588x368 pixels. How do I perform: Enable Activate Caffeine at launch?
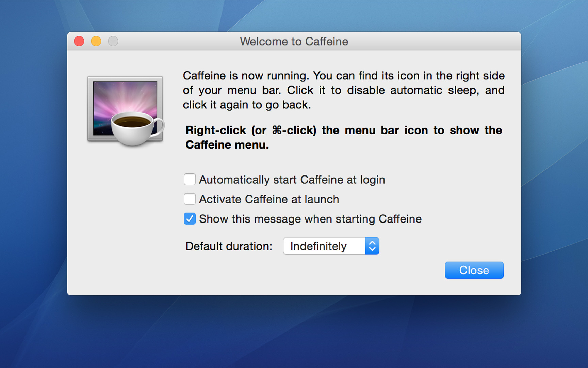(190, 199)
